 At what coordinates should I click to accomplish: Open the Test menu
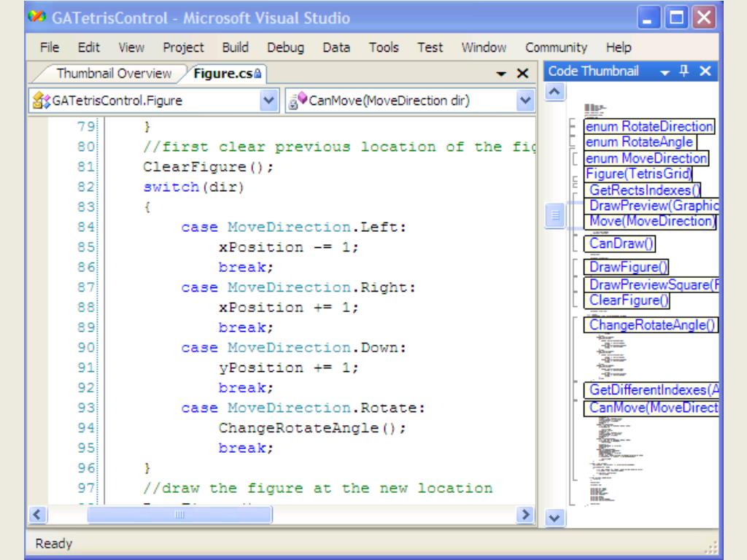[x=430, y=47]
